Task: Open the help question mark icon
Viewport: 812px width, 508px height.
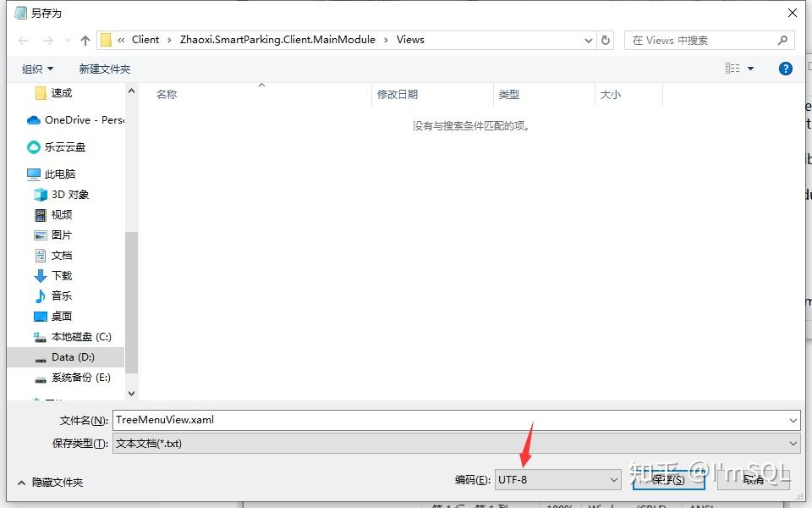Action: click(x=786, y=69)
